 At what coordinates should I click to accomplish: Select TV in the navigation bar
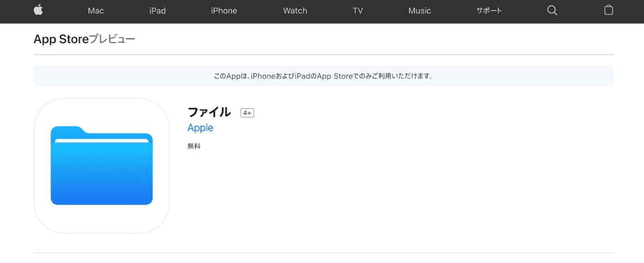click(358, 11)
